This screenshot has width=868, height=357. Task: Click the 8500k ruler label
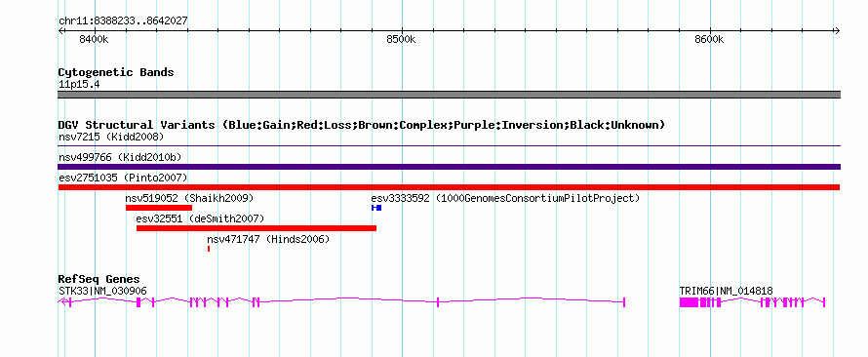coord(401,40)
